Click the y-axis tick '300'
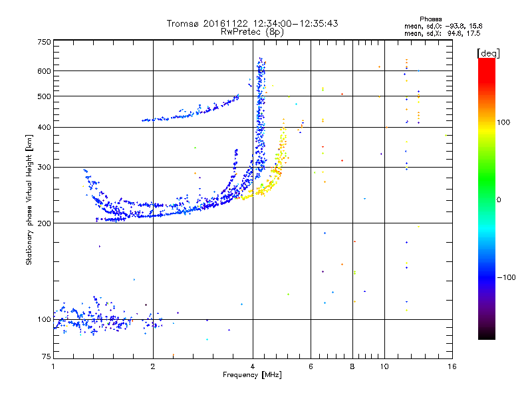 [44, 167]
